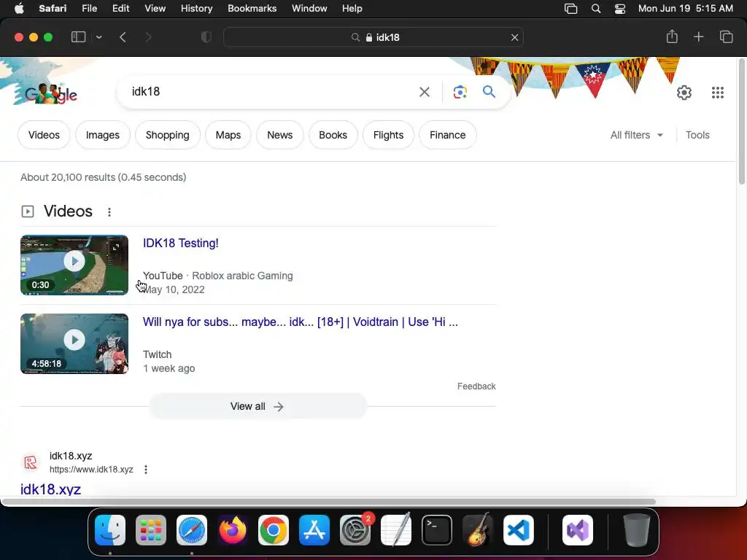Open Finder from the Dock
This screenshot has width=747, height=560.
click(110, 530)
